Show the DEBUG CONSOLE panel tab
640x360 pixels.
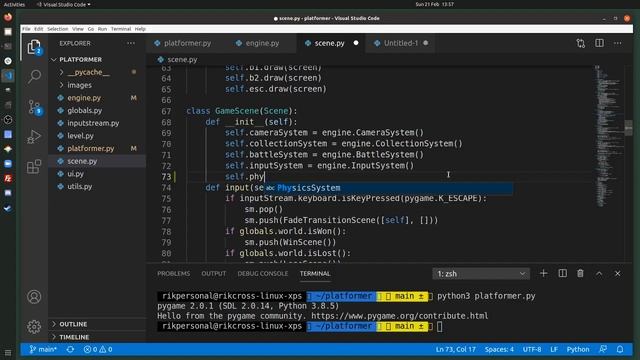coord(263,273)
